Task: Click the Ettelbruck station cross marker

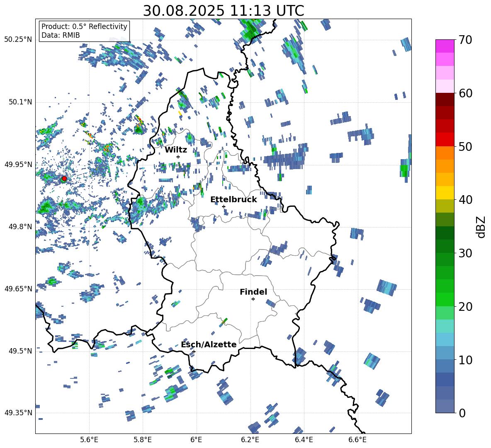Action: [224, 206]
